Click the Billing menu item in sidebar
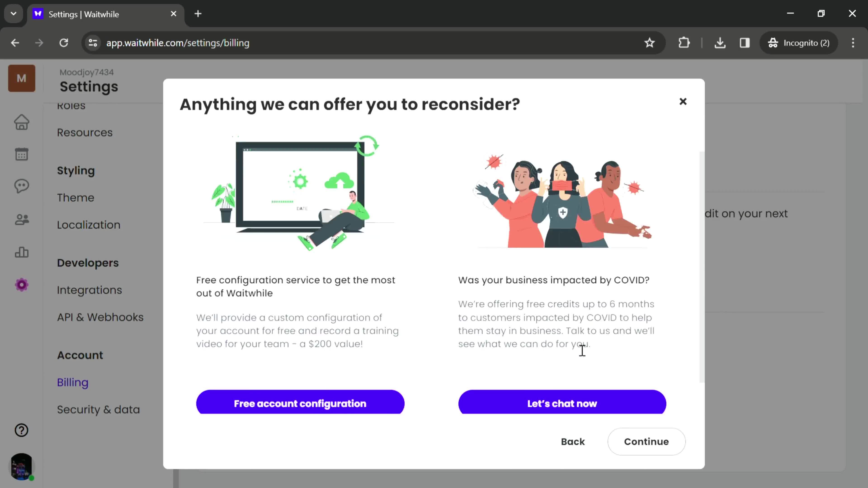Viewport: 868px width, 488px height. click(73, 382)
